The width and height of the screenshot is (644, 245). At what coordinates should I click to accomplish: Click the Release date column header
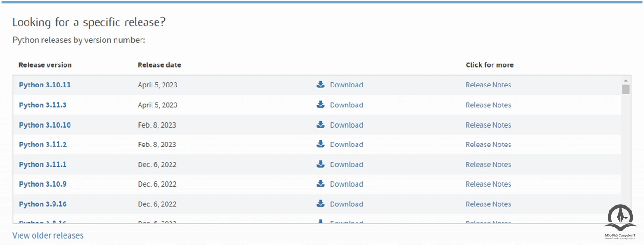[159, 65]
